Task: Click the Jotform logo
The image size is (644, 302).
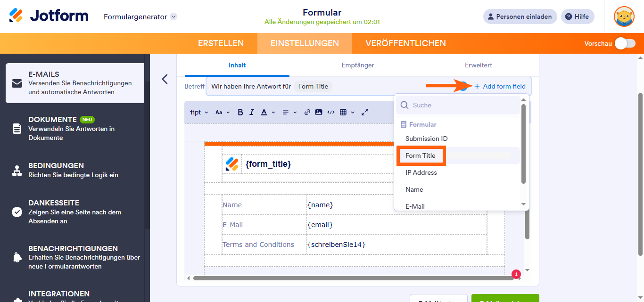Action: pos(49,16)
